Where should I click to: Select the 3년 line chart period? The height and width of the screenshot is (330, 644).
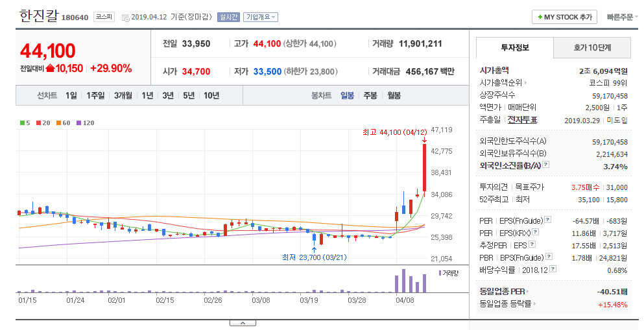pos(168,95)
